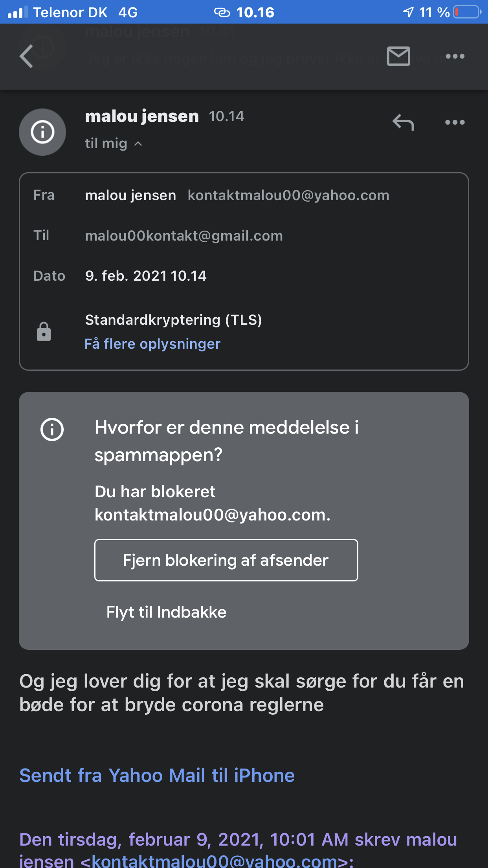Tap malou jensen sender avatar

pyautogui.click(x=42, y=132)
